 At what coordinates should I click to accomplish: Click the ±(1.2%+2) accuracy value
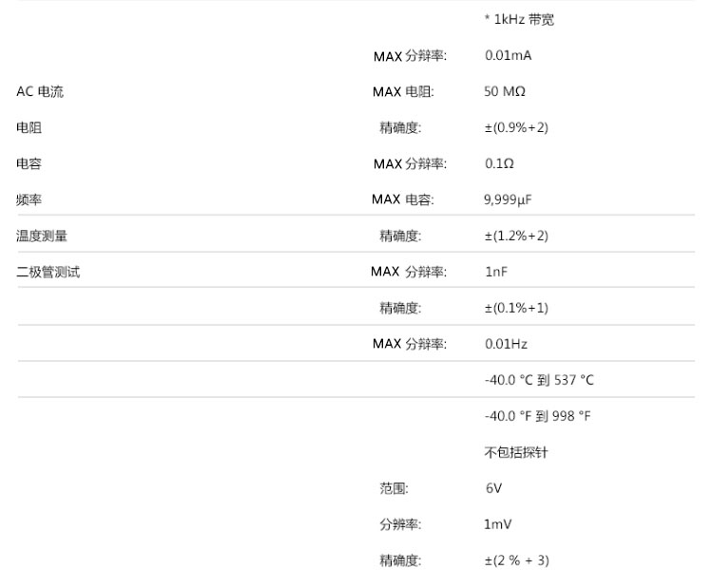(x=516, y=237)
